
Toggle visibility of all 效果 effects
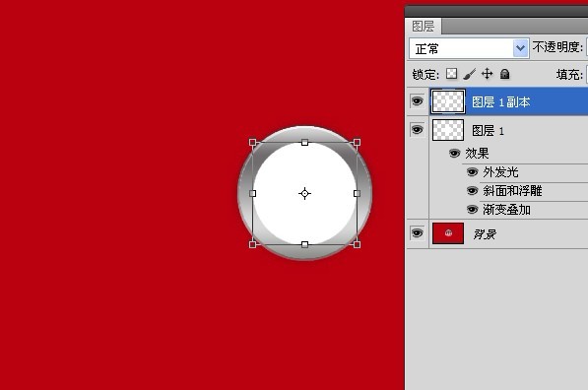coord(454,153)
